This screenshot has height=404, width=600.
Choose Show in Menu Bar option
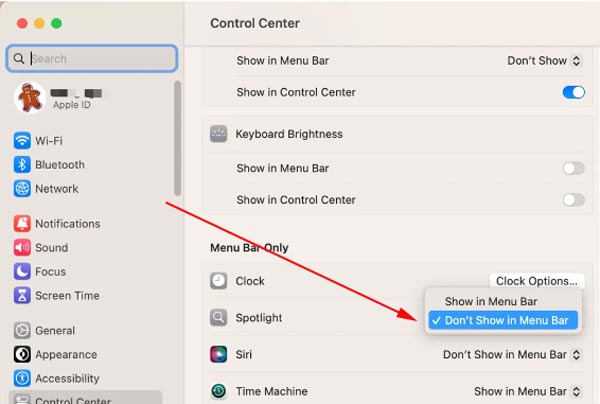pos(491,302)
